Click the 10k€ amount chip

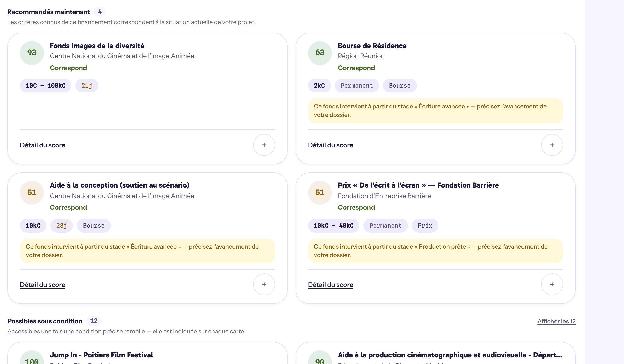[x=33, y=226]
